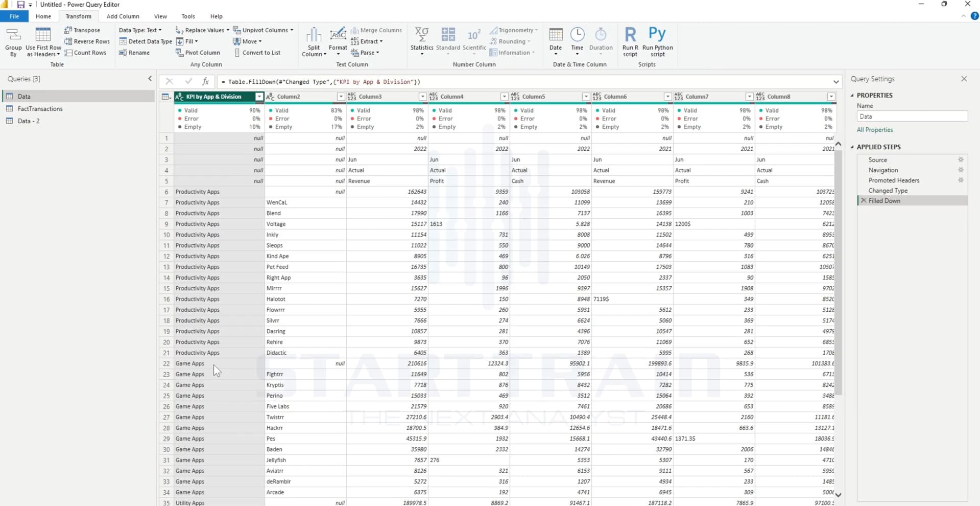Open the Time column tool

click(577, 41)
